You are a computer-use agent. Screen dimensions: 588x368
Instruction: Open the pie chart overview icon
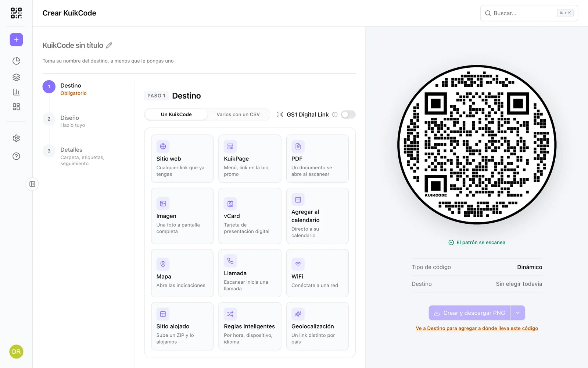[16, 61]
